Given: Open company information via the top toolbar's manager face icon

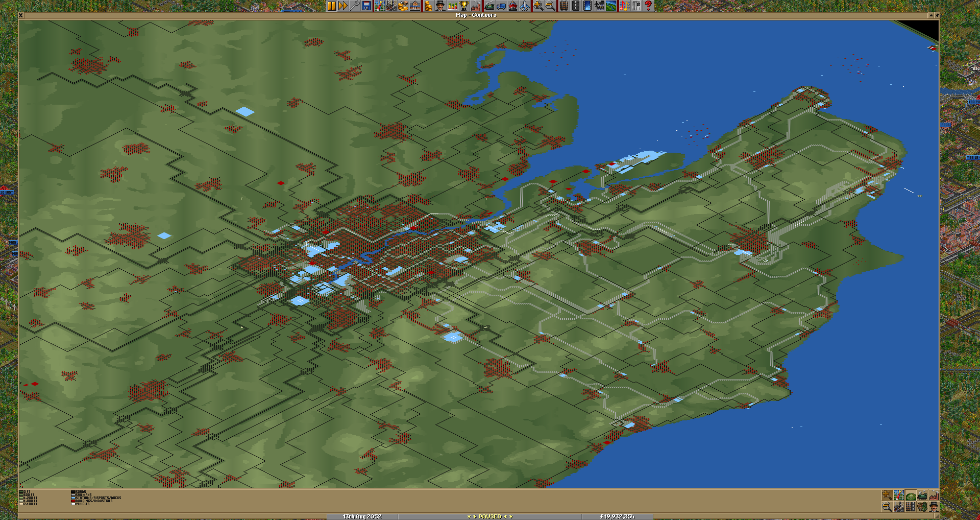Looking at the screenshot, I should coord(440,6).
